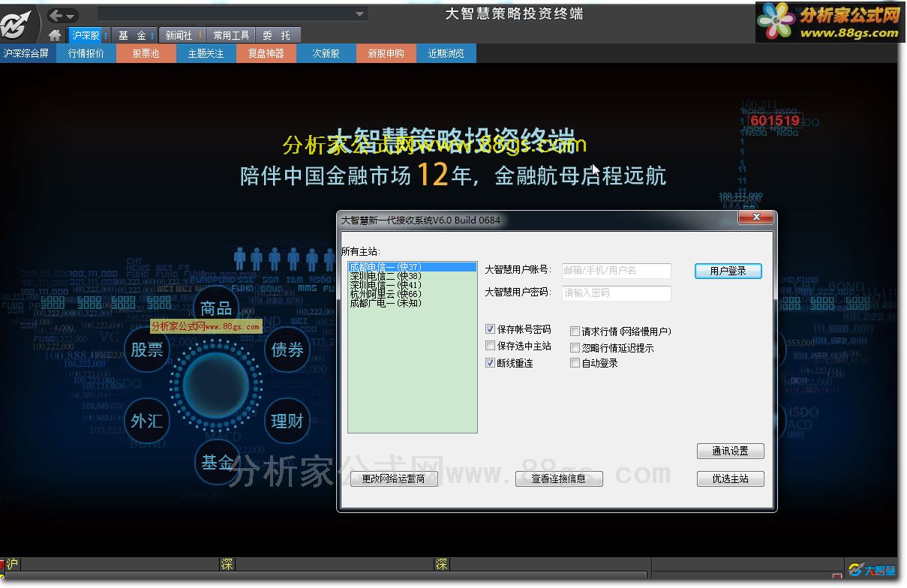Expand the top address bar dropdown arrow
The width and height of the screenshot is (907, 588).
point(359,14)
